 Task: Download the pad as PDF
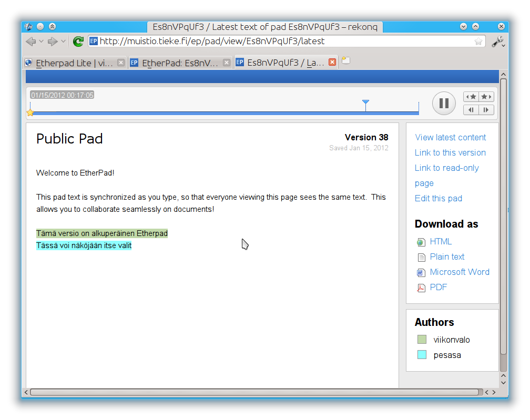coord(439,287)
